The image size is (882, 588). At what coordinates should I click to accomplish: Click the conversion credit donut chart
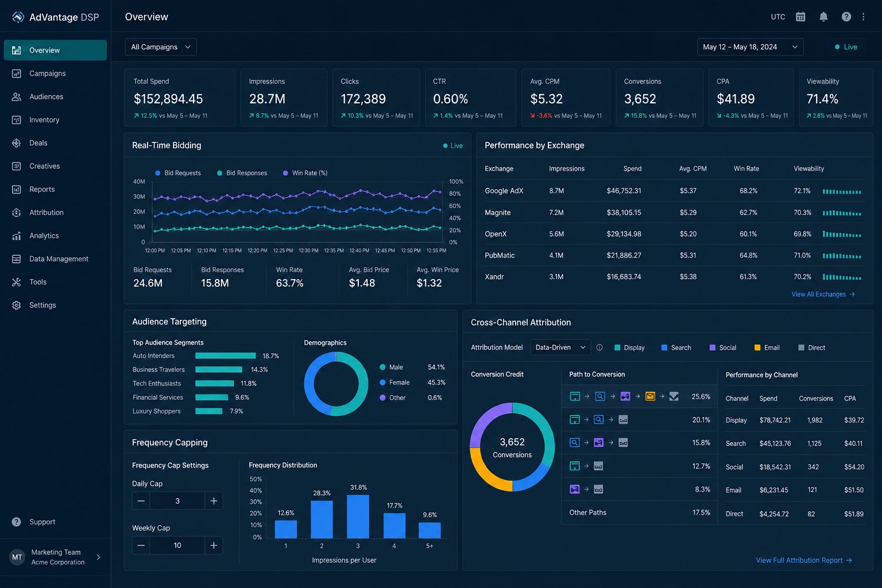point(512,447)
